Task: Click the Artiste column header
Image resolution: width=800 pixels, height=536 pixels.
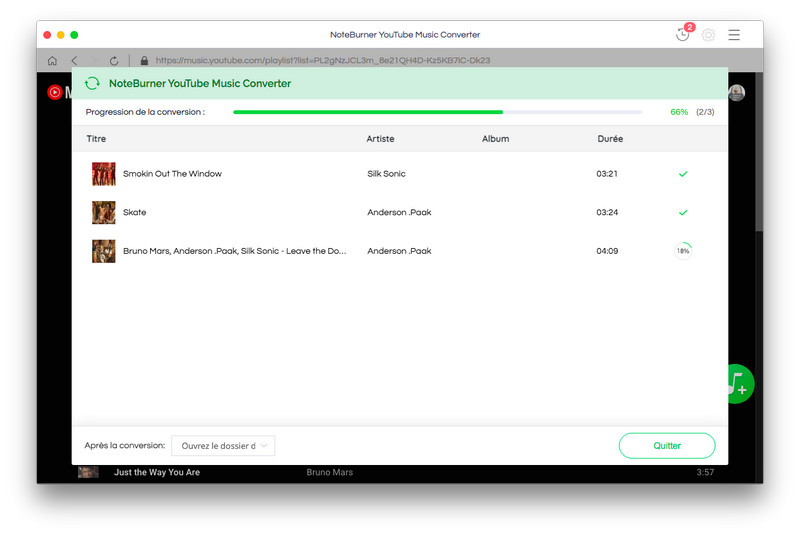Action: [380, 139]
